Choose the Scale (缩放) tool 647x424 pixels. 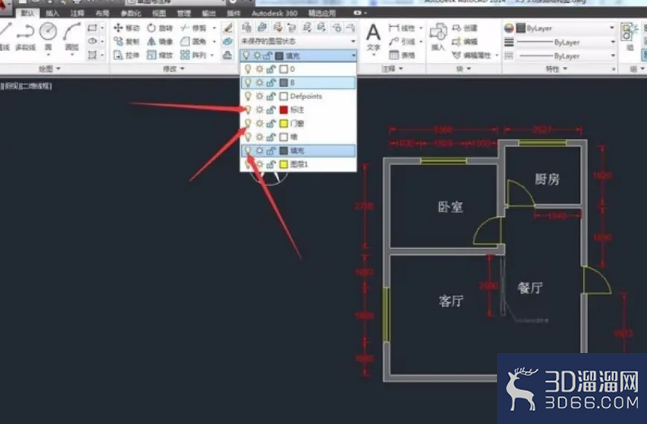click(160, 55)
